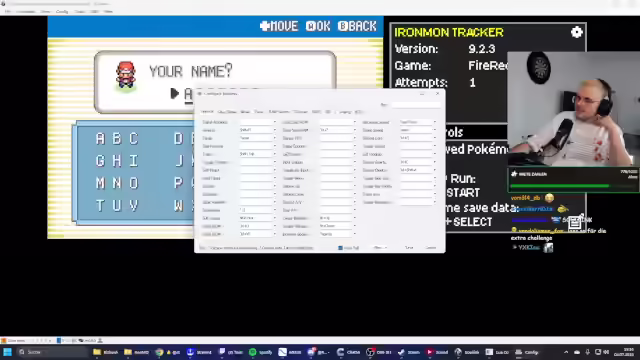640x360 pixels.
Task: Click the Save button in the hotkey dialog
Action: pyautogui.click(x=409, y=248)
